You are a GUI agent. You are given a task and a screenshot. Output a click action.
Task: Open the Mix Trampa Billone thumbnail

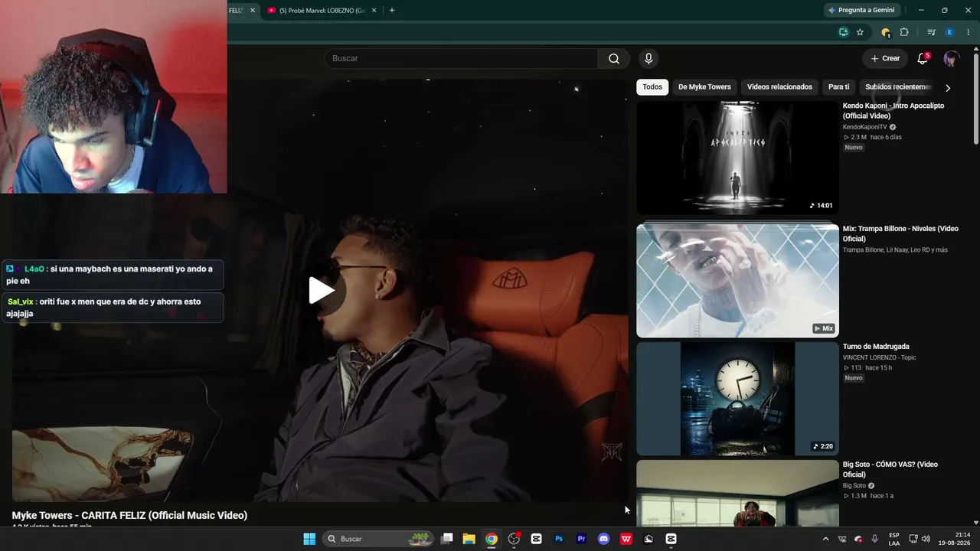pos(737,280)
